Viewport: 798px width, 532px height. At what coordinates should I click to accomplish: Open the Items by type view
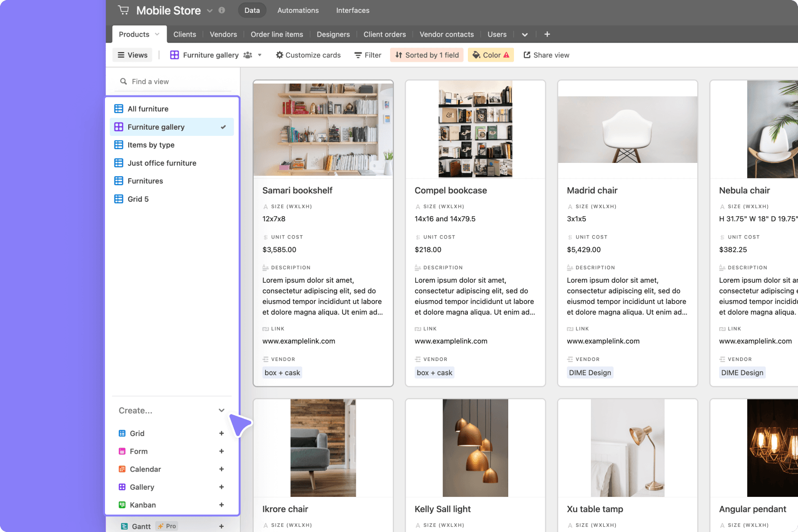[172, 145]
